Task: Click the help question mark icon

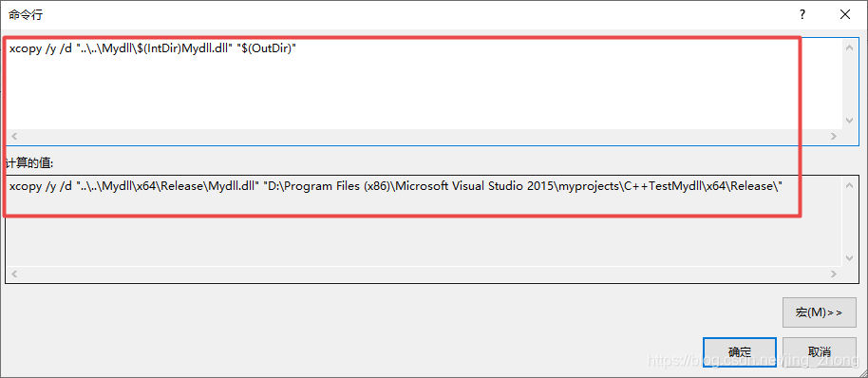Action: (802, 15)
